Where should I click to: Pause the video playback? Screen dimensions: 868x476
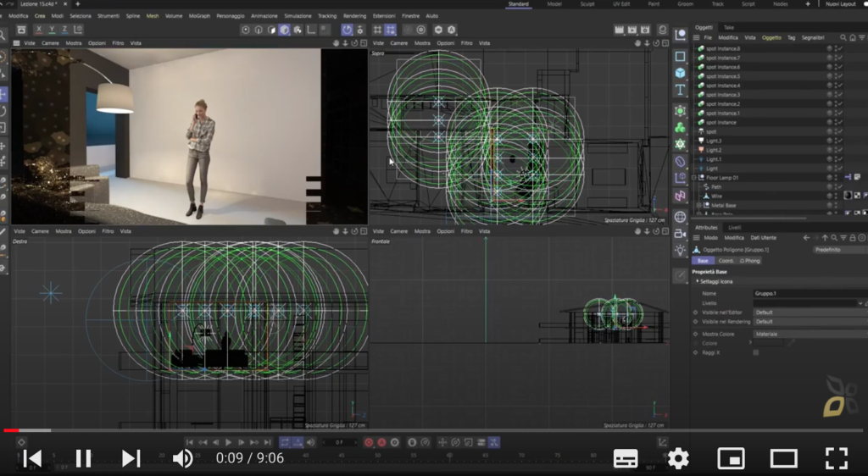[83, 458]
